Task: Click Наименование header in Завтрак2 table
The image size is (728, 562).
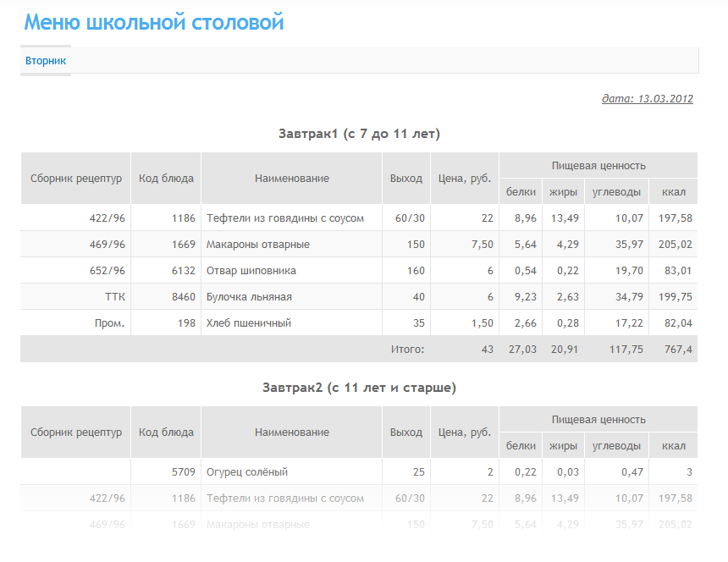Action: [x=291, y=433]
